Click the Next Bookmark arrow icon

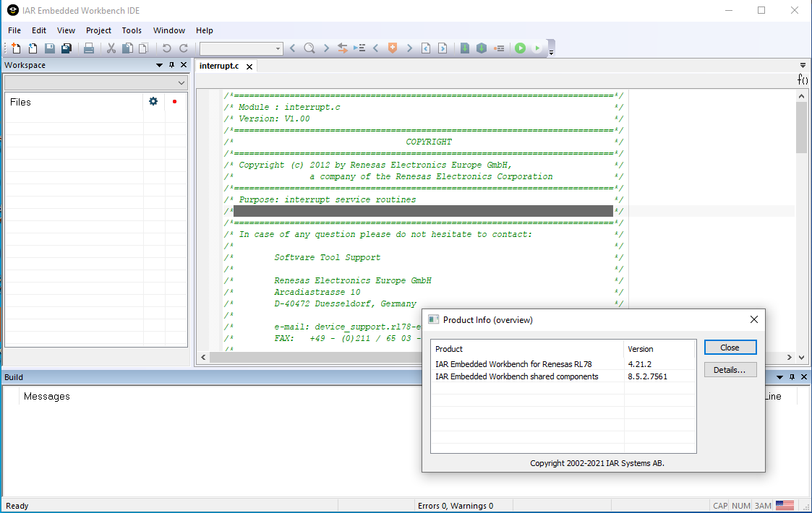(409, 48)
